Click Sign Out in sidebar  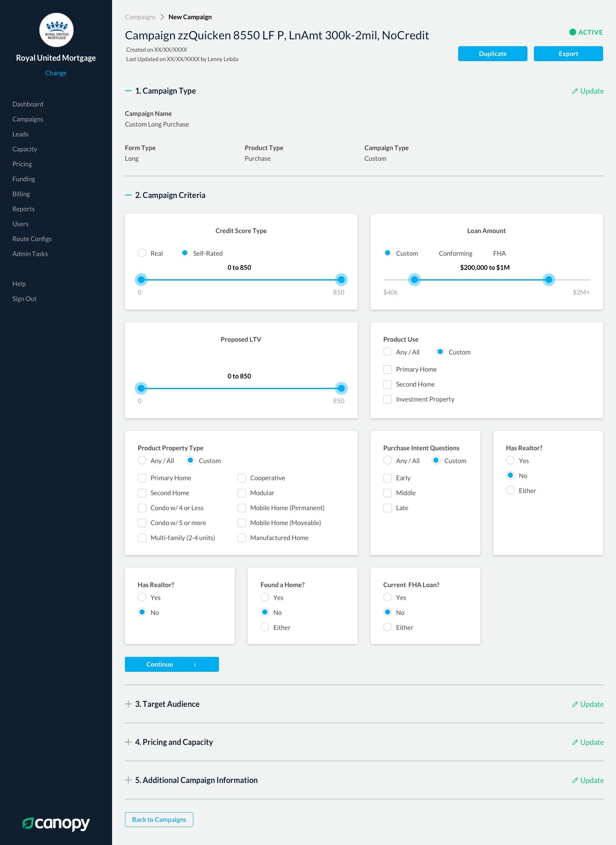point(24,298)
